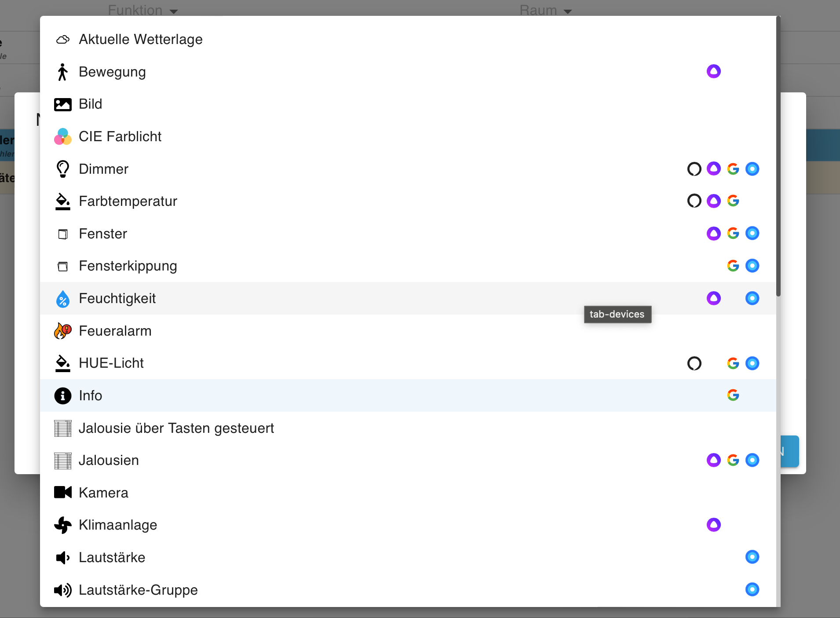Click the blue button behind the dropdown list

point(790,451)
